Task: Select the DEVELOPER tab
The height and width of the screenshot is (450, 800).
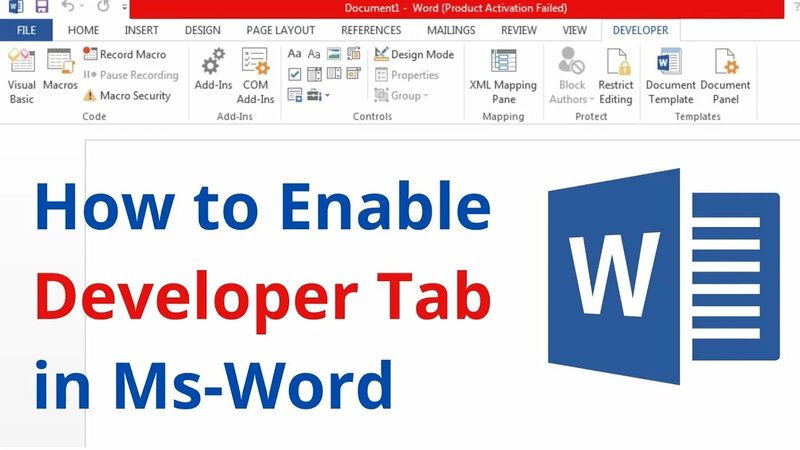Action: 640,30
